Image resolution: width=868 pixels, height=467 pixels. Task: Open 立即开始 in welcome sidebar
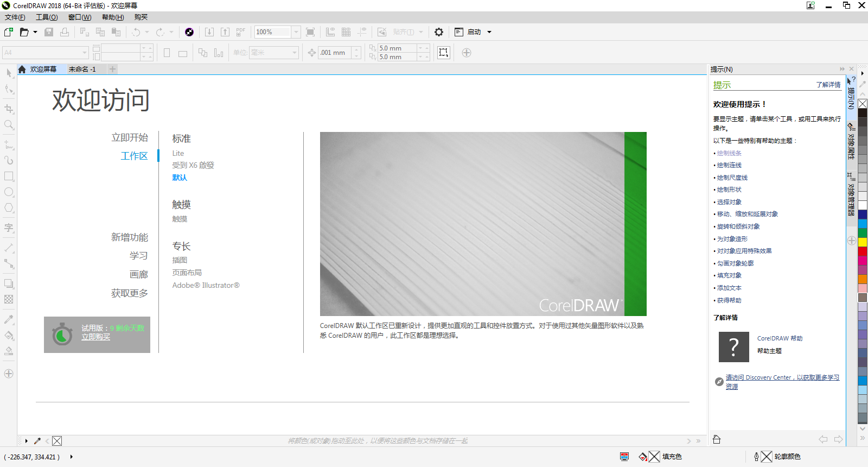click(130, 137)
